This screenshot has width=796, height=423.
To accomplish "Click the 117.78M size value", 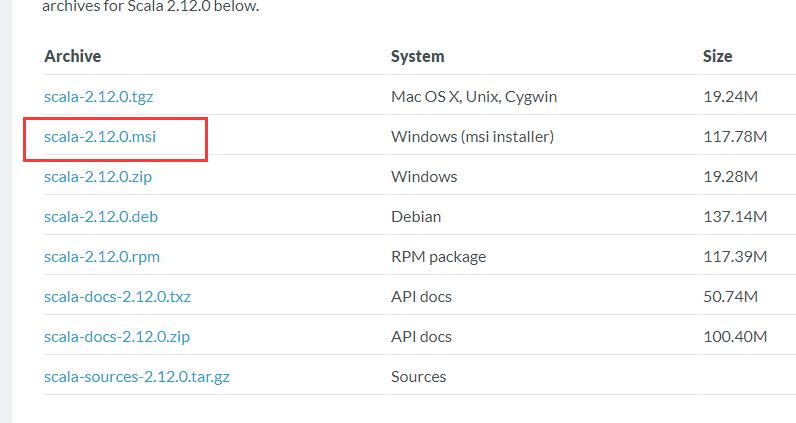I will (x=735, y=137).
